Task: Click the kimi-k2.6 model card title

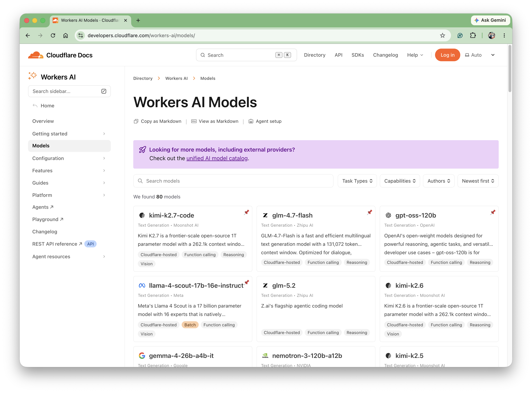Action: (x=409, y=285)
